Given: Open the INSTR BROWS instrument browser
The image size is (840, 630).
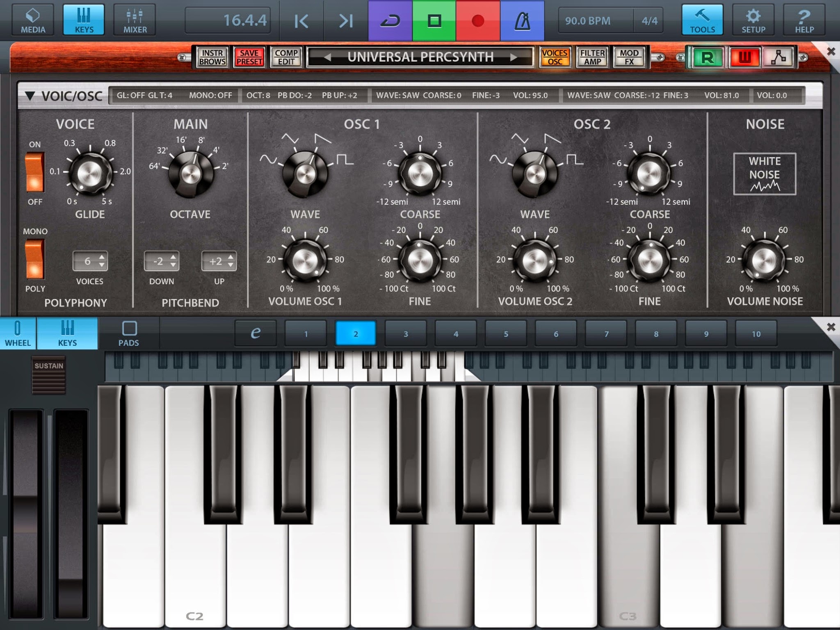Looking at the screenshot, I should (212, 57).
